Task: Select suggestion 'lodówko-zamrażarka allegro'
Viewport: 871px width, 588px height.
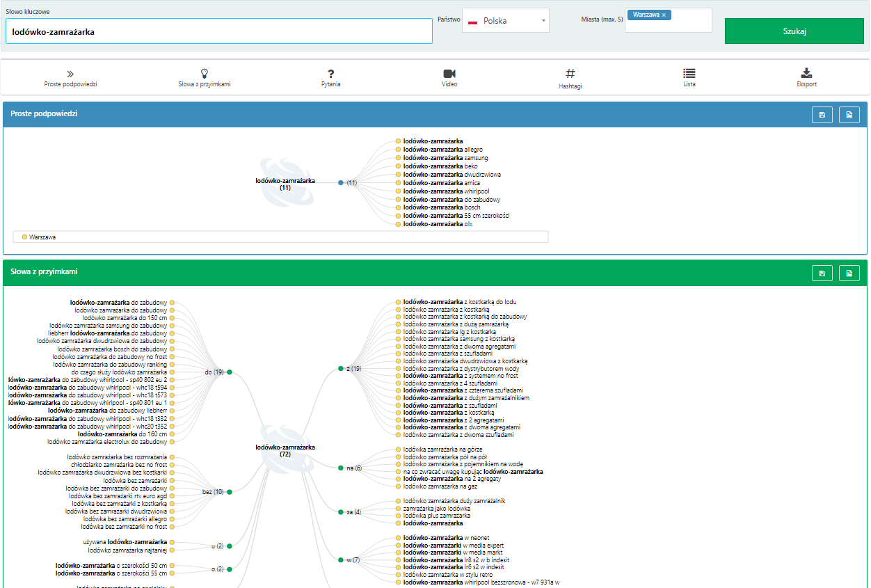Action: tap(442, 150)
